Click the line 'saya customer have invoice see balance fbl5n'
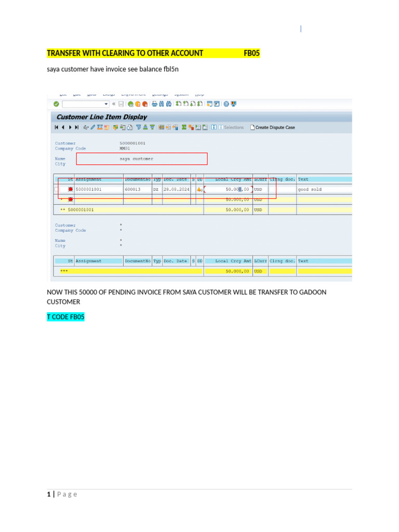 point(113,69)
